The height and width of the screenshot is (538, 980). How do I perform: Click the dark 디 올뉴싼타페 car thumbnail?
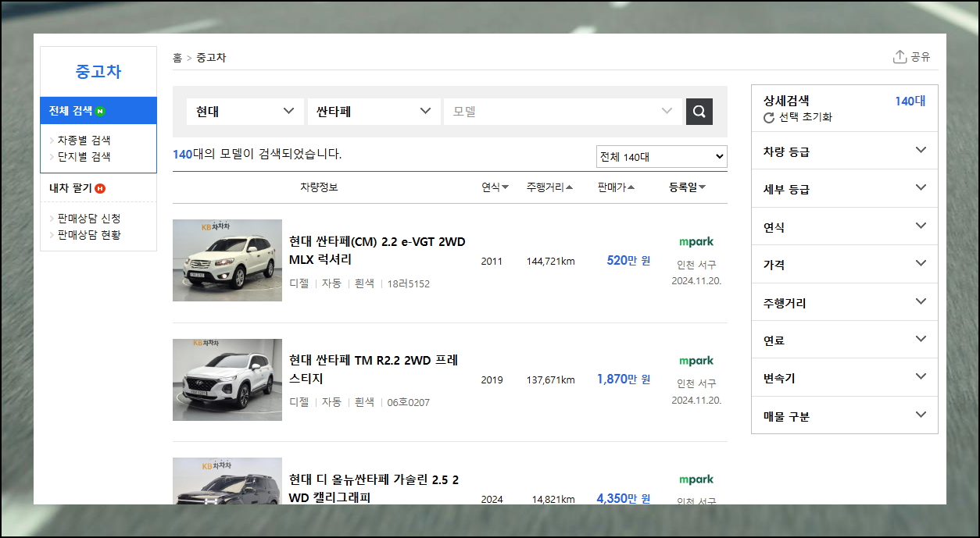(x=227, y=481)
